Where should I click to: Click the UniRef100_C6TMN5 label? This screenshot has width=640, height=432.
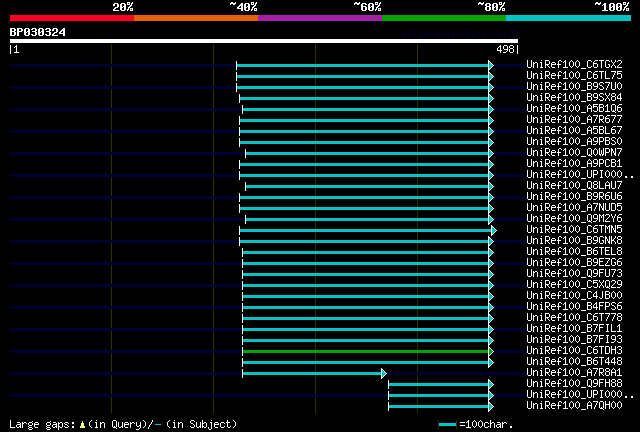coord(574,230)
